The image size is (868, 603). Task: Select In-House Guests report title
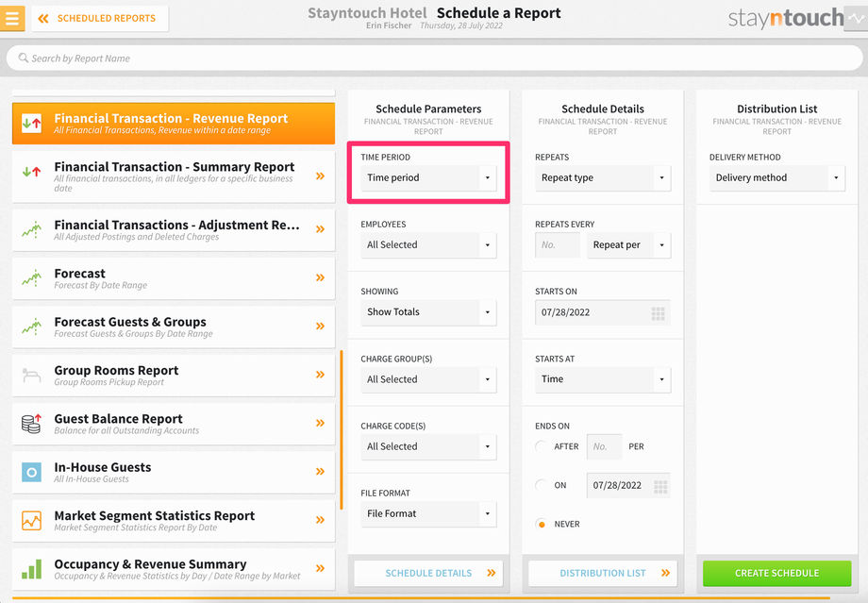103,467
